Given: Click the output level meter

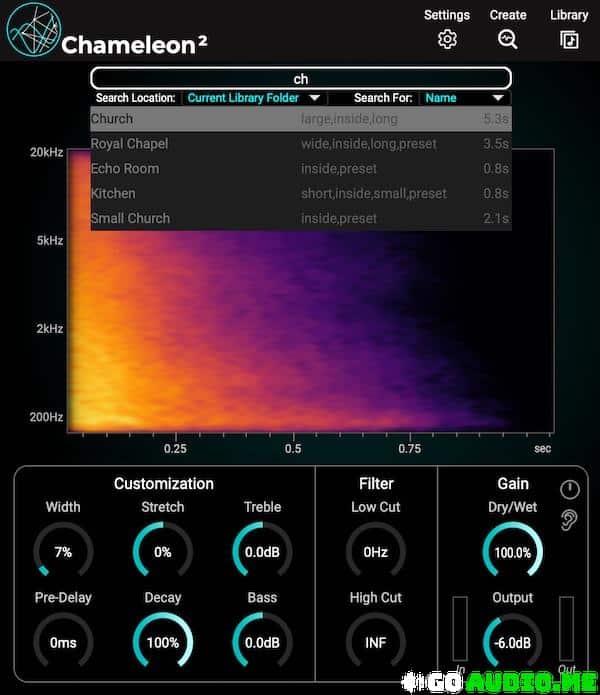Looking at the screenshot, I should [x=566, y=629].
